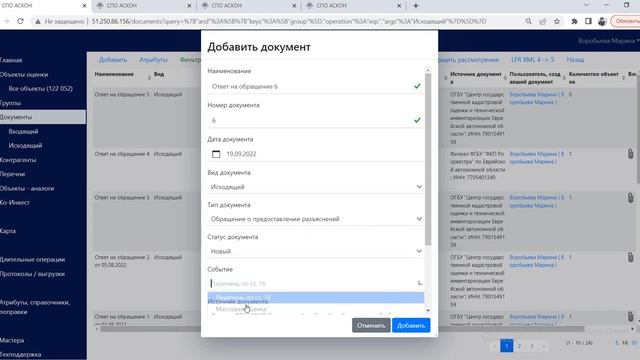
Task: Open attachment clip in 'Ответ на обращение 2' row
Action: point(631,257)
